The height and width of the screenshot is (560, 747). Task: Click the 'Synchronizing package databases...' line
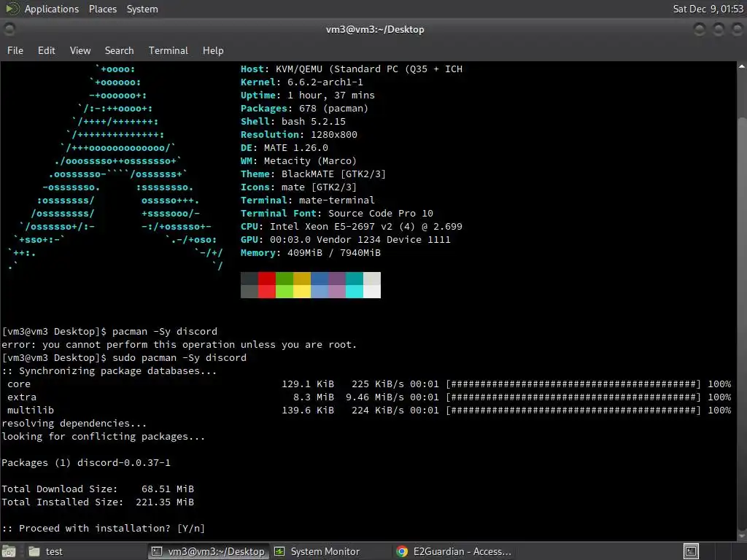(x=109, y=371)
